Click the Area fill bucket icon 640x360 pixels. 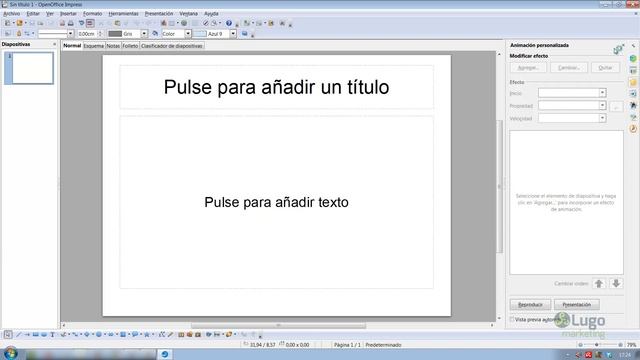[155, 33]
